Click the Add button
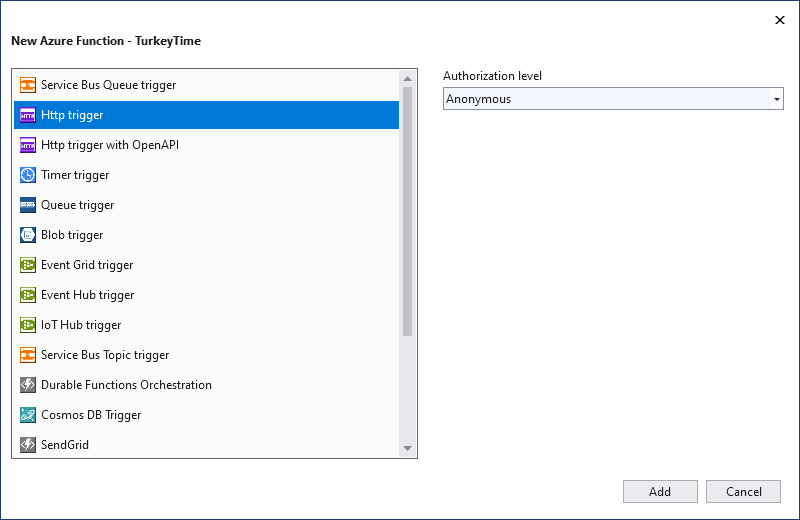Image resolution: width=800 pixels, height=520 pixels. pyautogui.click(x=660, y=491)
